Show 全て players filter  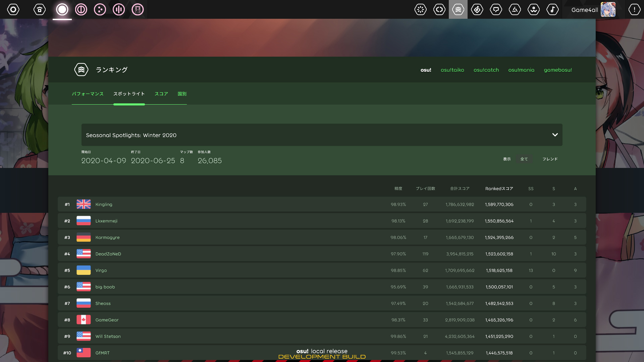pos(524,159)
